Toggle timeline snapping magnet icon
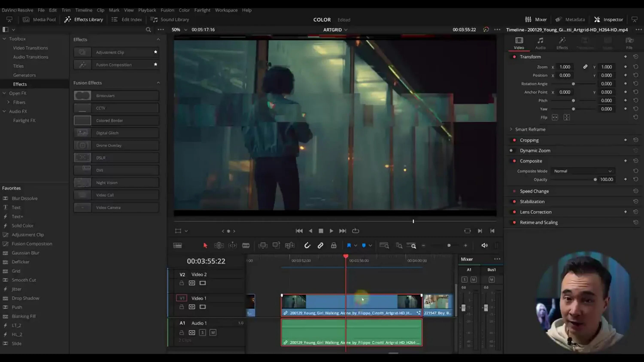 pos(307,245)
